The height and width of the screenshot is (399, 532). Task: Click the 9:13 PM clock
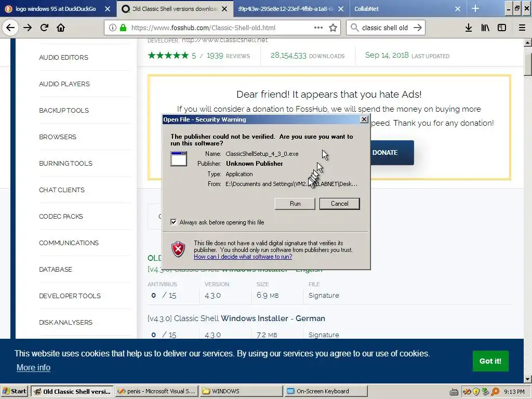(514, 392)
